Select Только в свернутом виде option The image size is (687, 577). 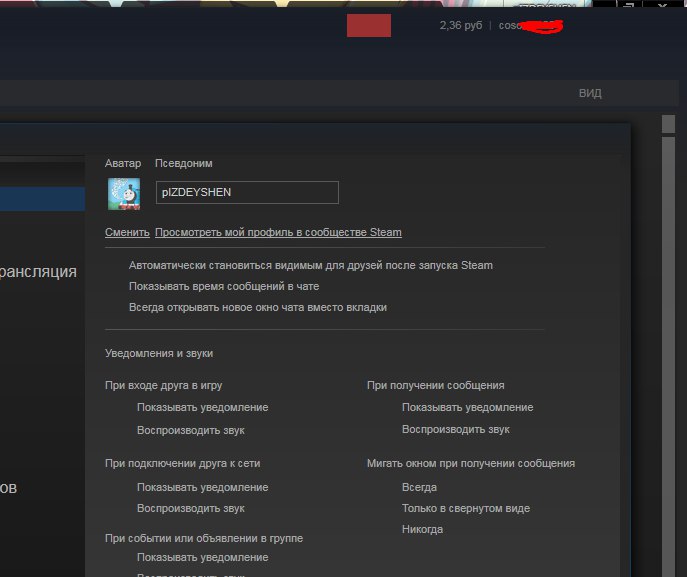[466, 508]
